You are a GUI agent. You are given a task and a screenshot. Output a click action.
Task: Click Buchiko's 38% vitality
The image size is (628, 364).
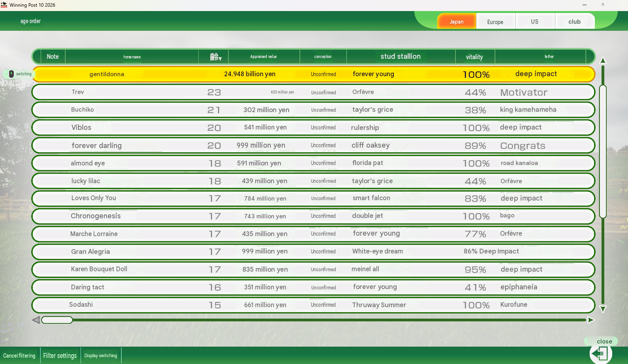tap(475, 110)
